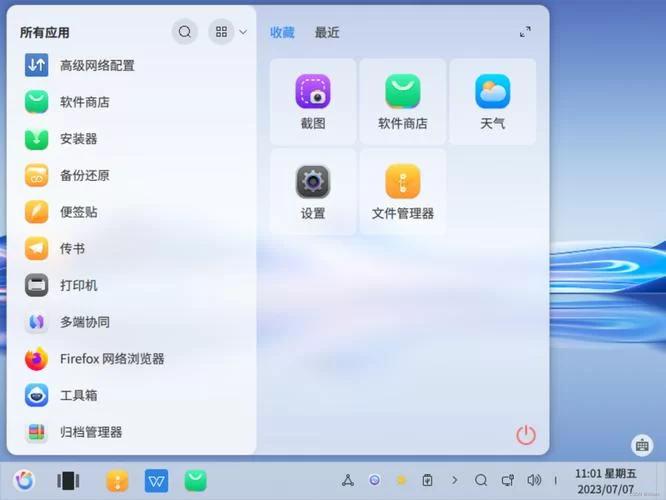Launch the 天气 weather tile

coord(493,102)
